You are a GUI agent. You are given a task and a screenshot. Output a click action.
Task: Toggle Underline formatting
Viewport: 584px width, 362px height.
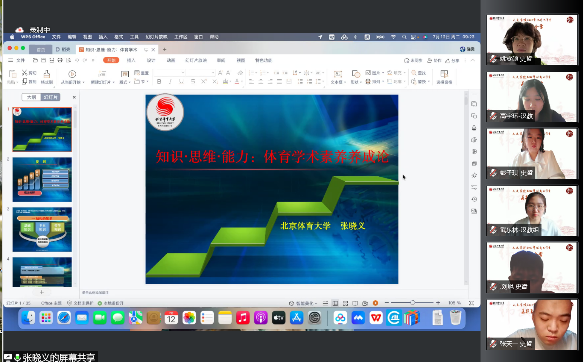coord(181,82)
